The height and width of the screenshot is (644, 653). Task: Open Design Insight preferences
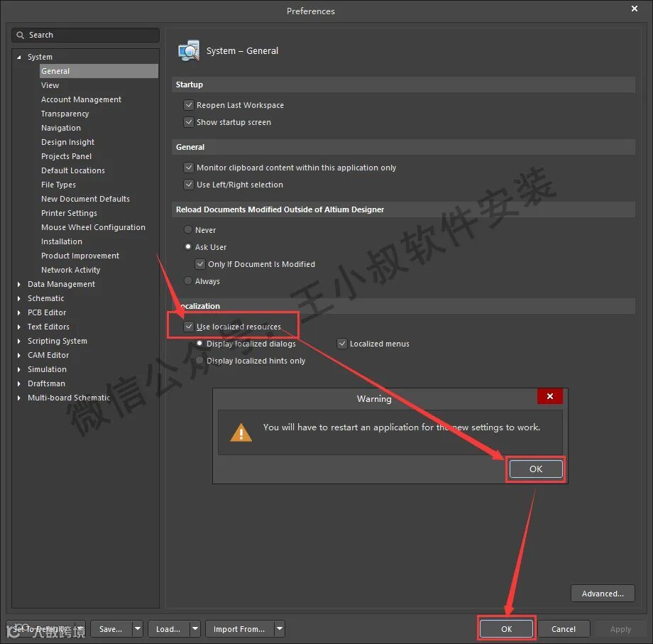[67, 141]
